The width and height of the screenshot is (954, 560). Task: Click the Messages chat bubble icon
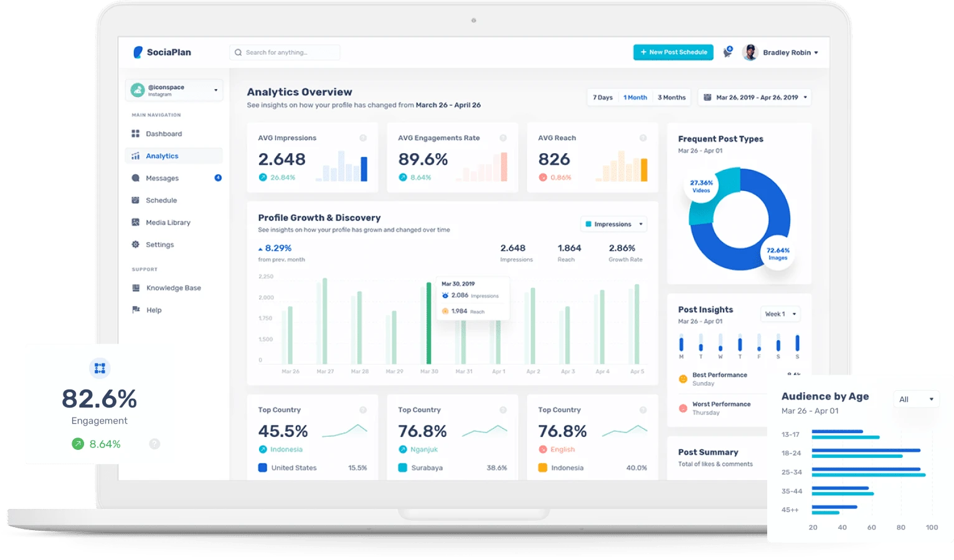click(x=136, y=178)
